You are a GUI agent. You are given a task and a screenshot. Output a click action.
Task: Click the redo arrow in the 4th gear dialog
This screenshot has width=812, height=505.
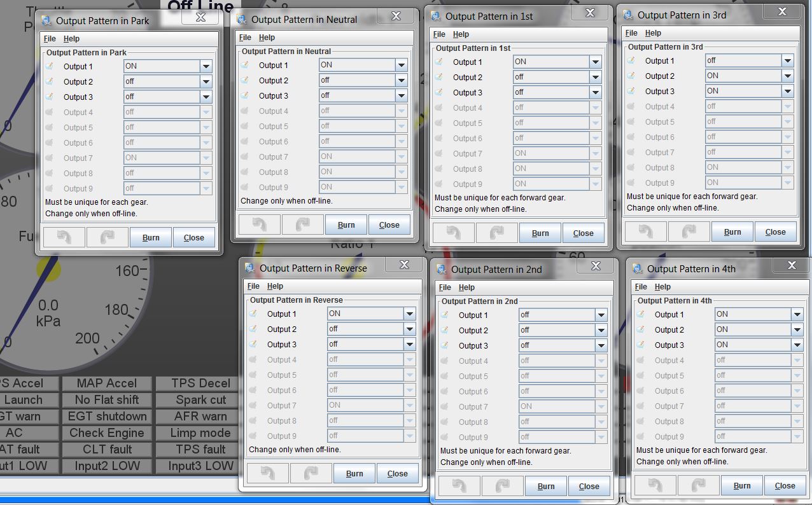tap(698, 485)
